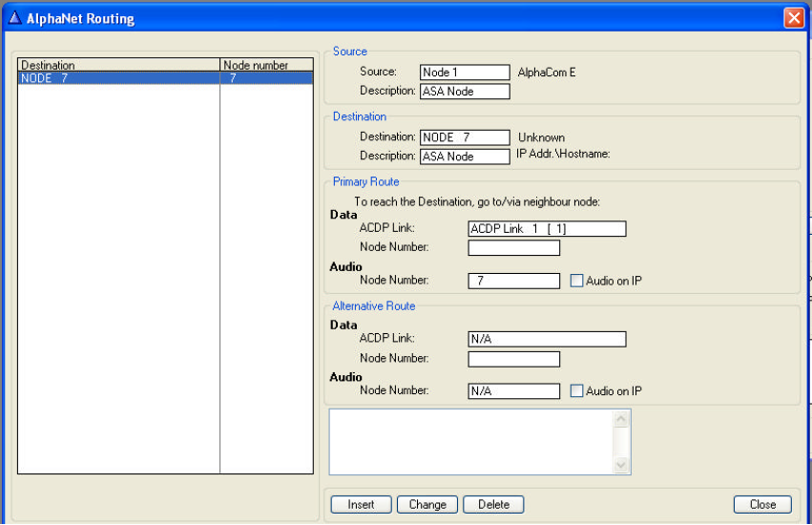Close the dialog with the red X

pyautogui.click(x=793, y=18)
